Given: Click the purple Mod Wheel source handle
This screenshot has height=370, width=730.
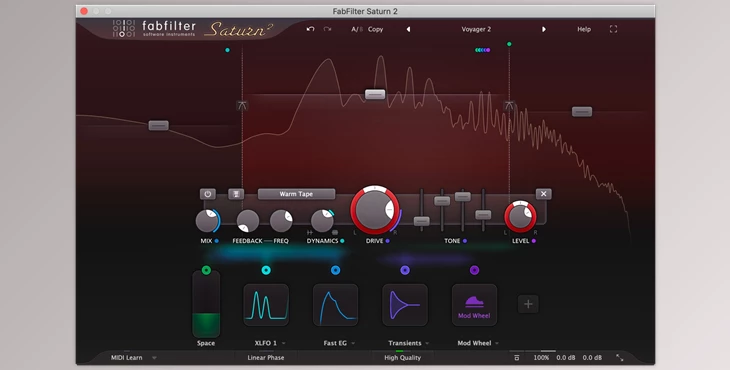Looking at the screenshot, I should pyautogui.click(x=474, y=270).
